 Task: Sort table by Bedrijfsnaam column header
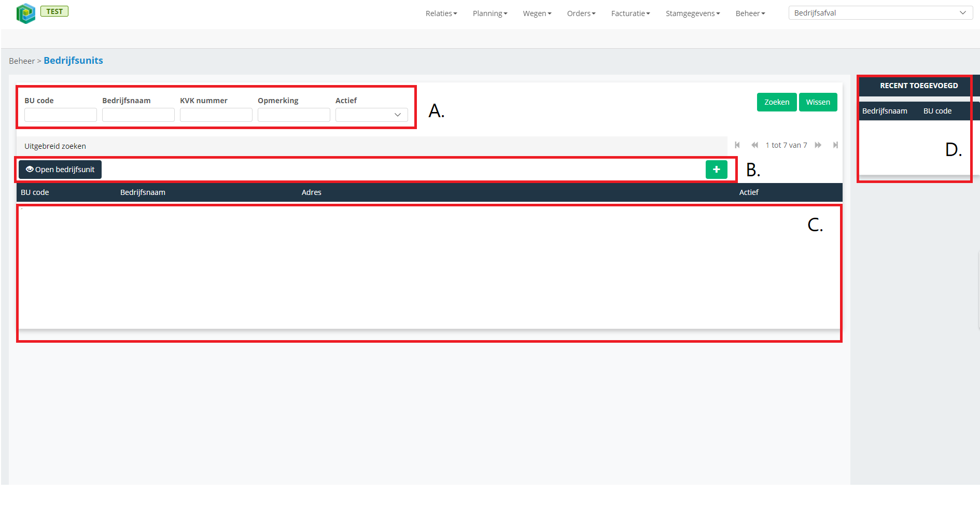pos(143,192)
